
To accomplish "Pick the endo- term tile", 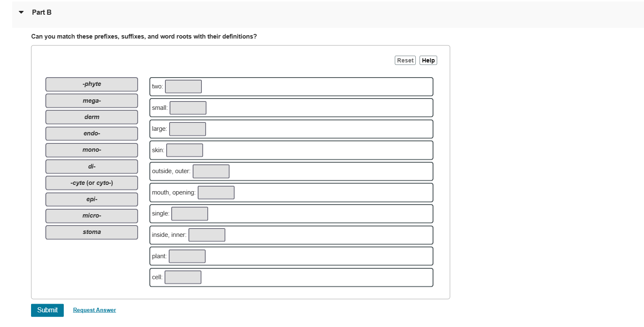I will tap(92, 134).
